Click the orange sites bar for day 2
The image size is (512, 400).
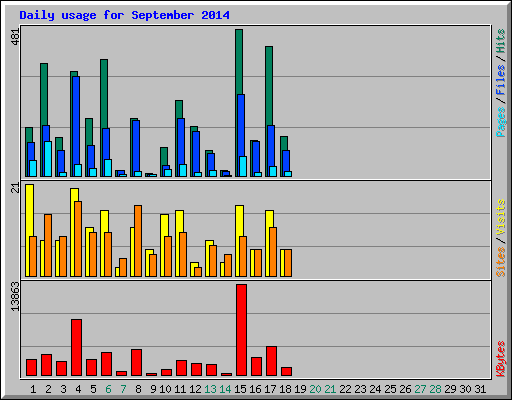coord(48,245)
